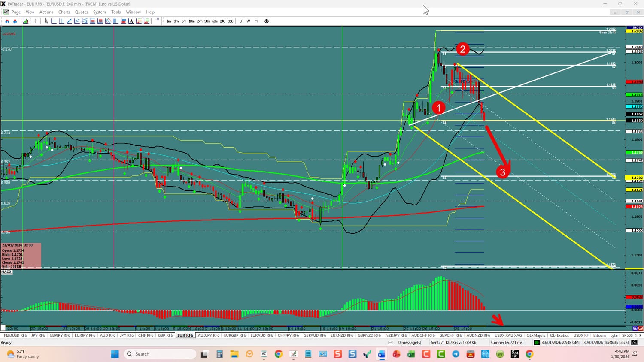The image size is (644, 362).
Task: Click the '0 message(s)' status text
Action: (410, 343)
